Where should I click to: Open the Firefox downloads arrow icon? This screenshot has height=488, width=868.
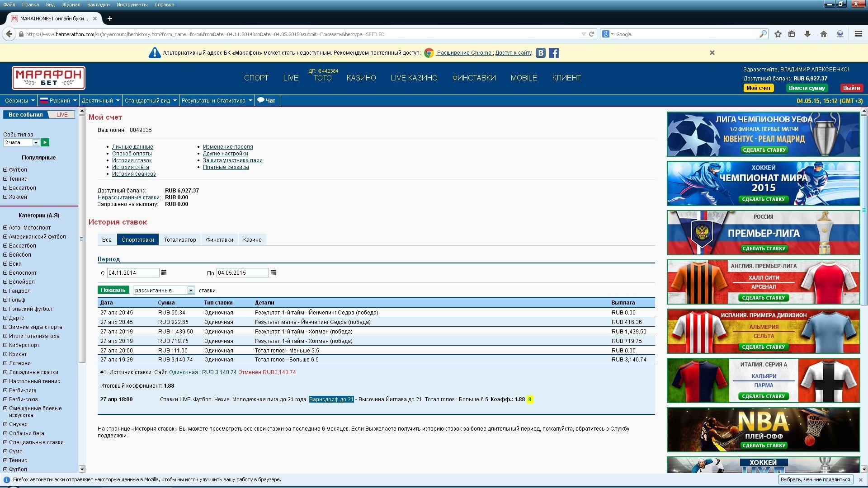point(807,34)
